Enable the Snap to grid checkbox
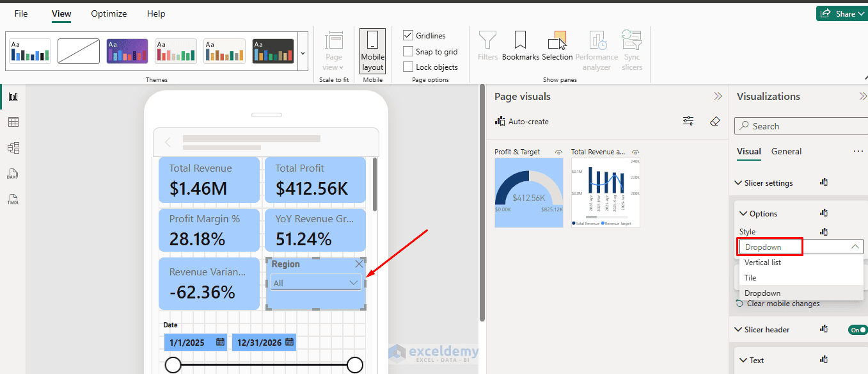Screen dimensions: 868x374 click(x=408, y=51)
